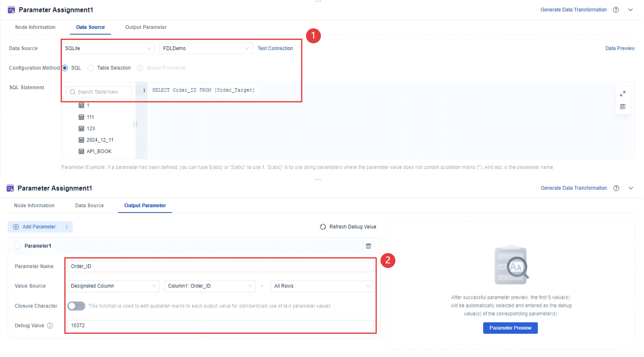Toggle the Closure Character switch
This screenshot has width=644, height=357.
pos(77,306)
